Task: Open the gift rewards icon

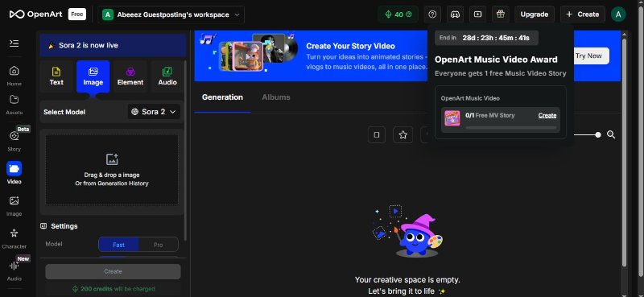Action: coord(500,14)
